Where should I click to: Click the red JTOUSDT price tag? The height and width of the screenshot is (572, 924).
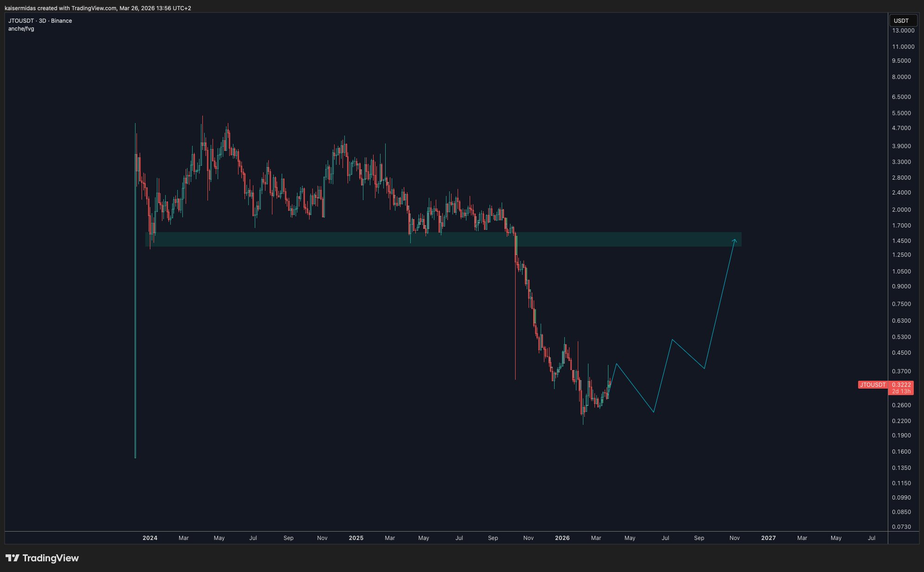(872, 385)
